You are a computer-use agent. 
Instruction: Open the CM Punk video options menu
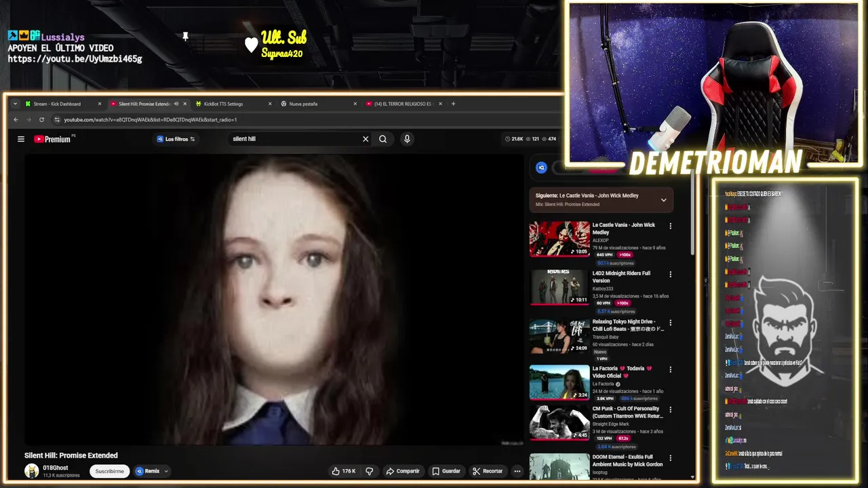coord(671,410)
